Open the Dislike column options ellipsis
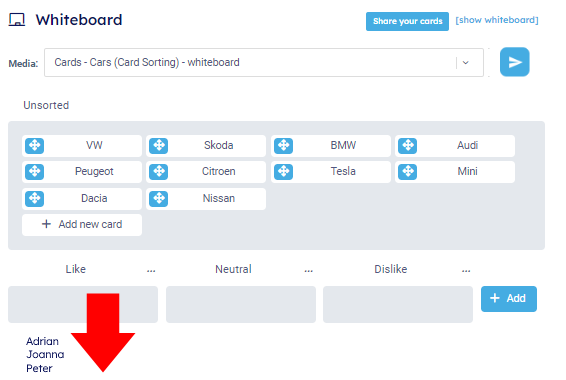This screenshot has height=380, width=566. click(466, 270)
